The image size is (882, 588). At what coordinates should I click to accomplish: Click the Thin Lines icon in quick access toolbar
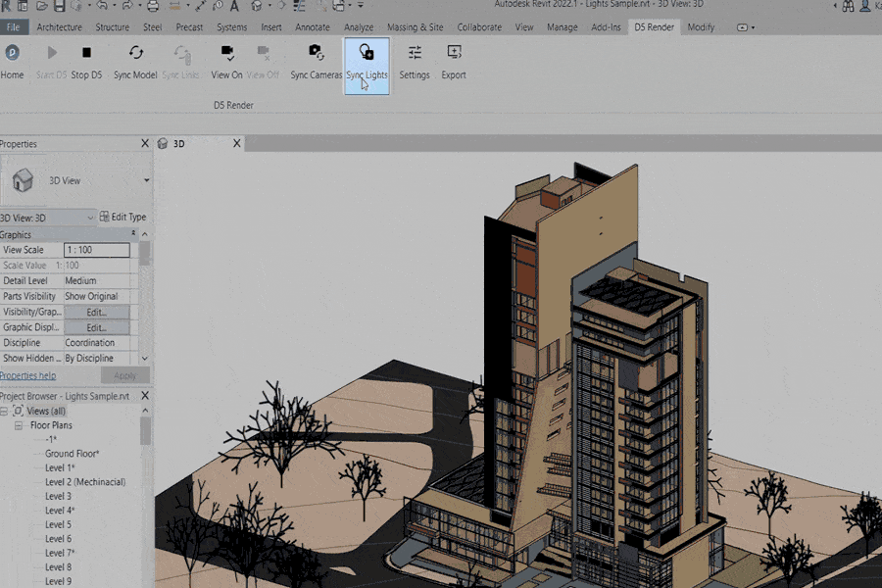[x=300, y=6]
